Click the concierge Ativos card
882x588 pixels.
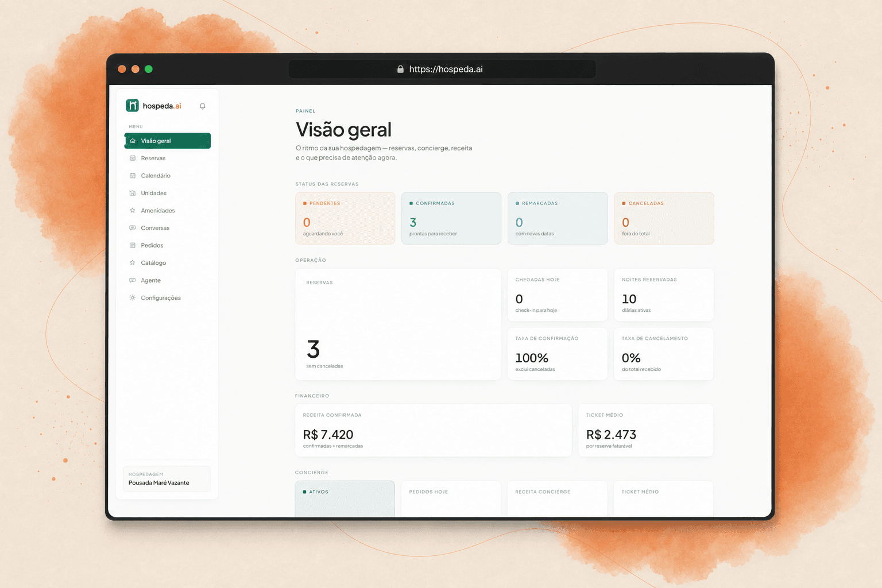coord(345,499)
